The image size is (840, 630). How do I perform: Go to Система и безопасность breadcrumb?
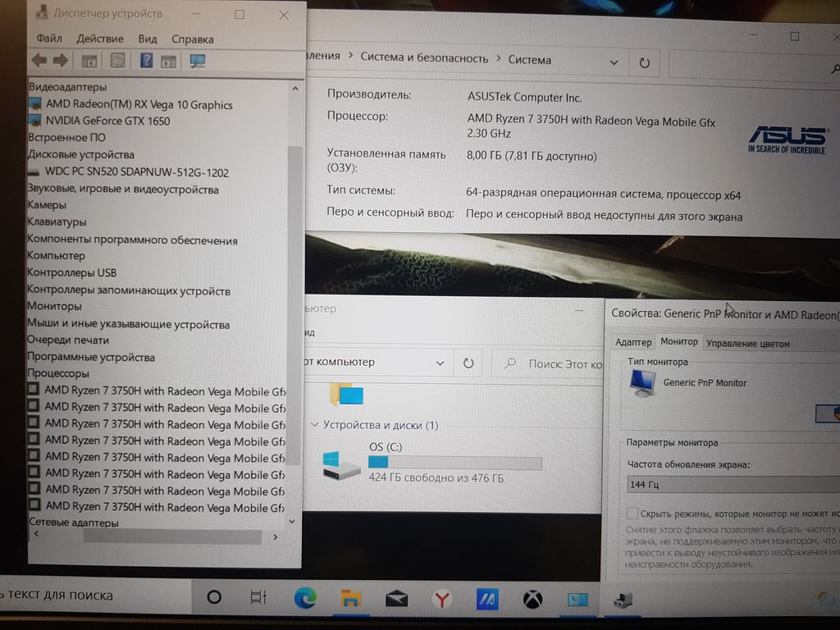click(424, 57)
